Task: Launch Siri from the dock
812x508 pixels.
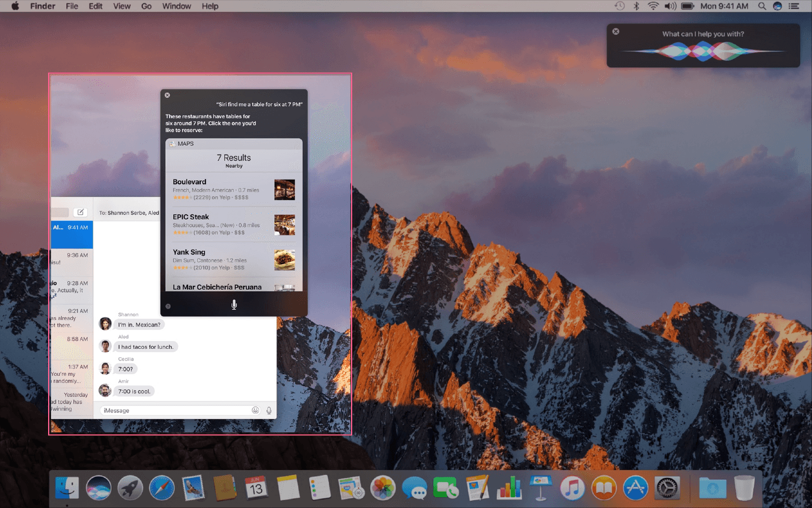Action: (99, 488)
